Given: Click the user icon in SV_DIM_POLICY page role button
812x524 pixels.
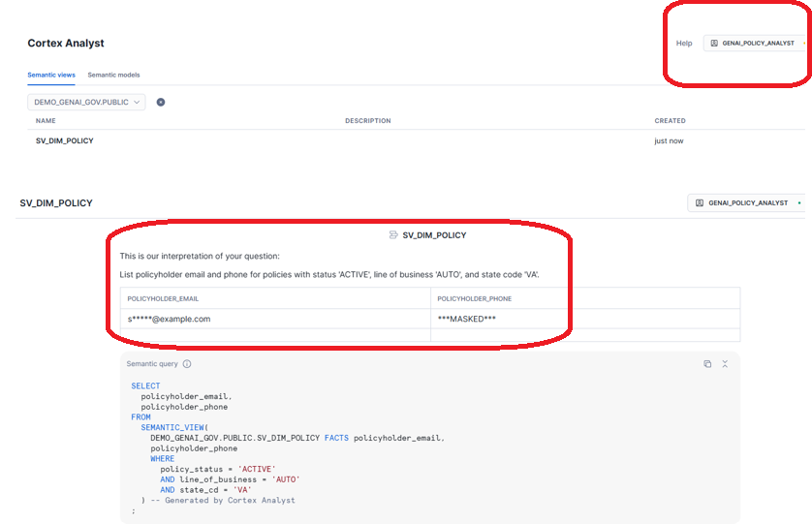Looking at the screenshot, I should click(x=700, y=203).
